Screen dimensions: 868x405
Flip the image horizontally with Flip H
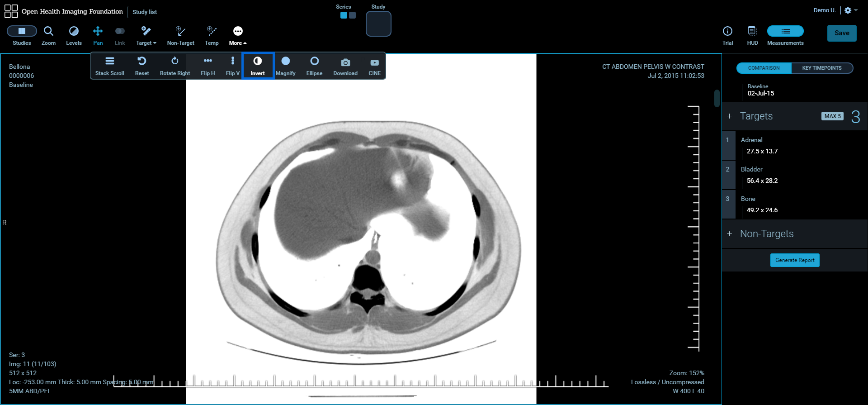(208, 66)
